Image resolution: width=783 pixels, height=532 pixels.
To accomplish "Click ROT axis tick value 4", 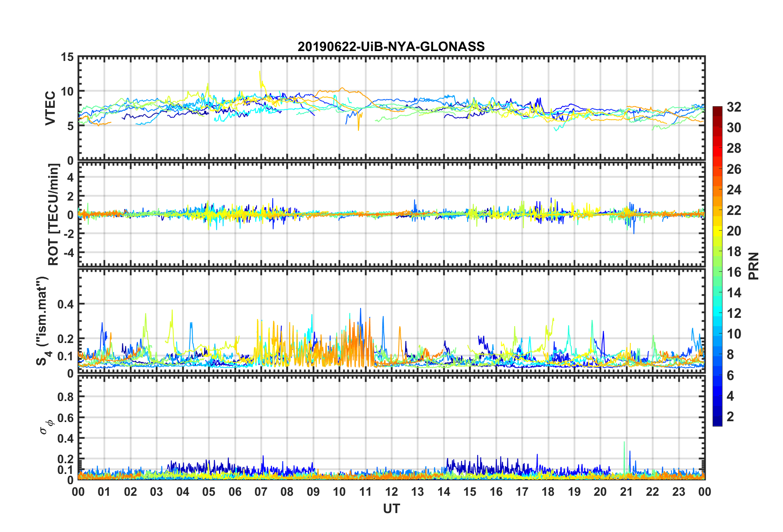I will [70, 177].
